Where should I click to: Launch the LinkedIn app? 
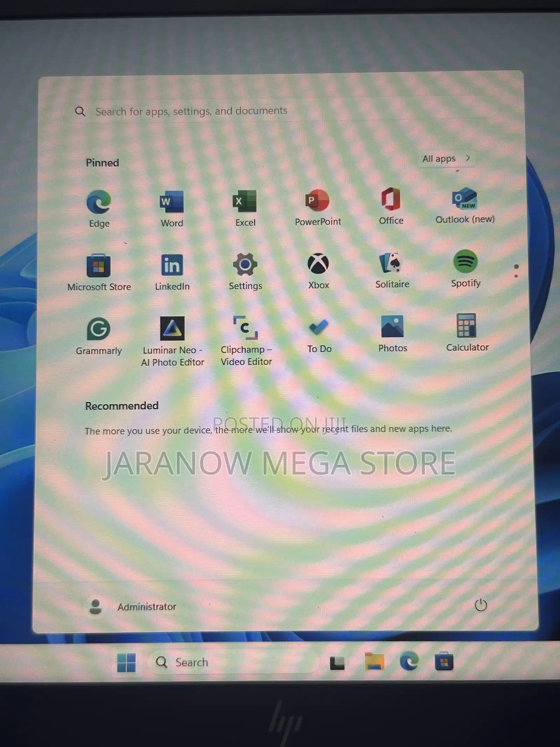(x=172, y=272)
